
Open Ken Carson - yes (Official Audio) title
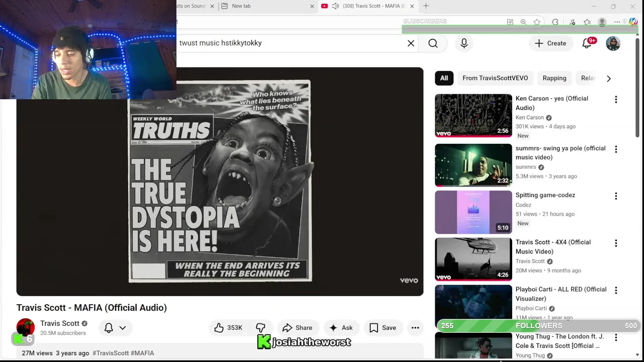click(x=552, y=103)
